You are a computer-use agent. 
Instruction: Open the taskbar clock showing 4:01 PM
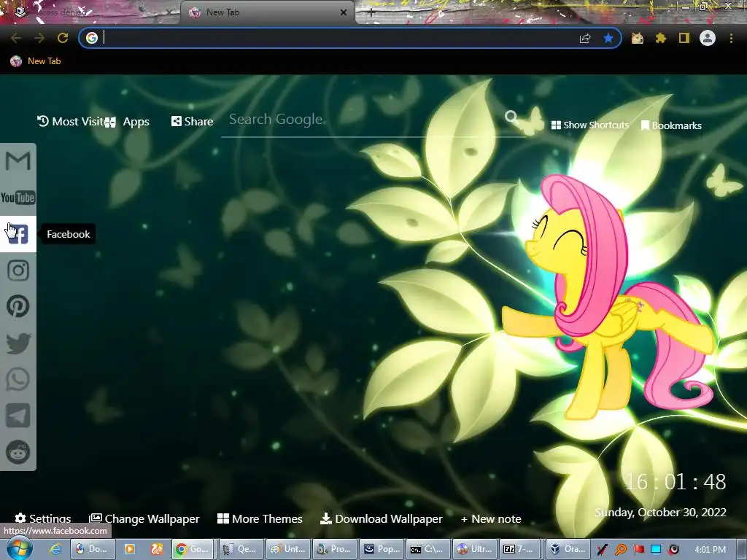pos(710,550)
